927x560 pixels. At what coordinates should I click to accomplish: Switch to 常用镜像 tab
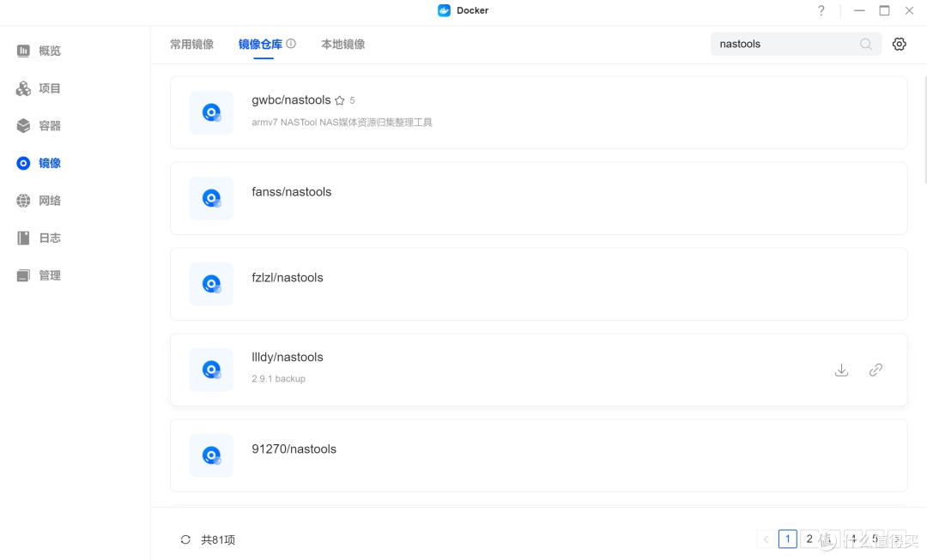click(x=191, y=45)
